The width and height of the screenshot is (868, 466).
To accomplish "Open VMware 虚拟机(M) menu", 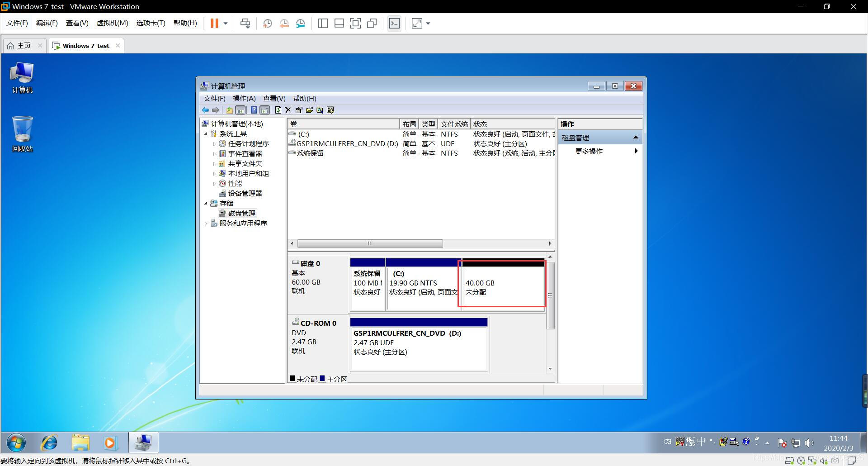I will click(112, 23).
